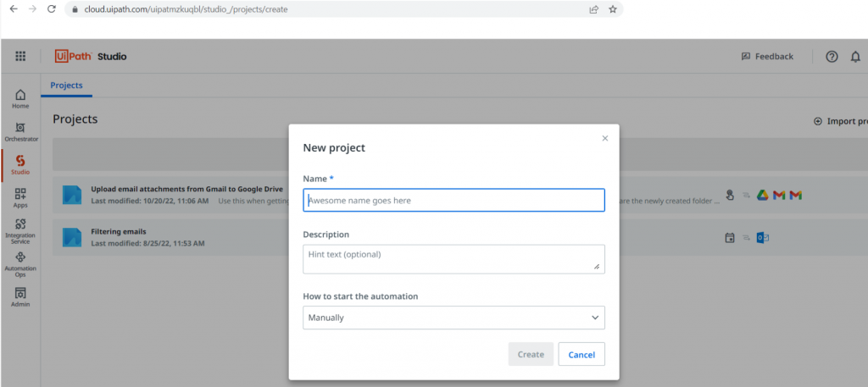Select the Apps sidebar icon

20,197
